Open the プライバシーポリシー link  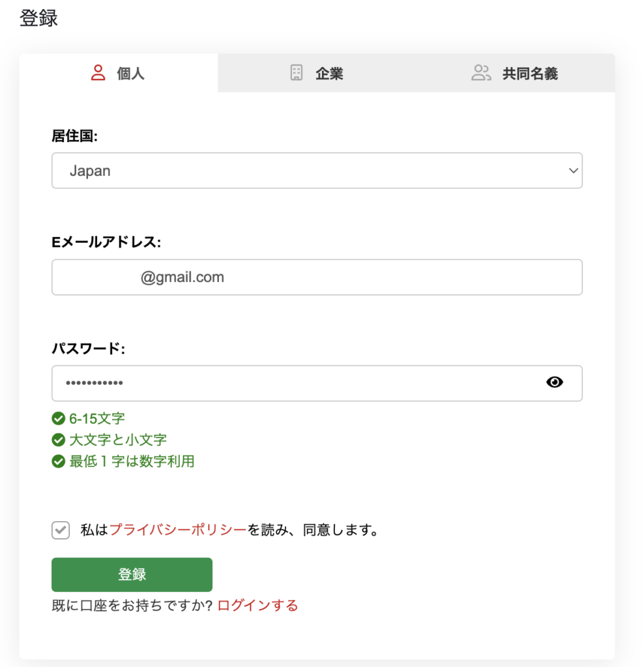point(178,530)
